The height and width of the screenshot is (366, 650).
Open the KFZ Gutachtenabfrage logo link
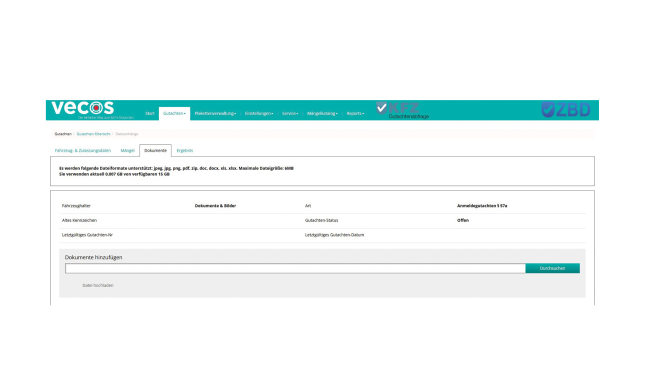point(402,110)
